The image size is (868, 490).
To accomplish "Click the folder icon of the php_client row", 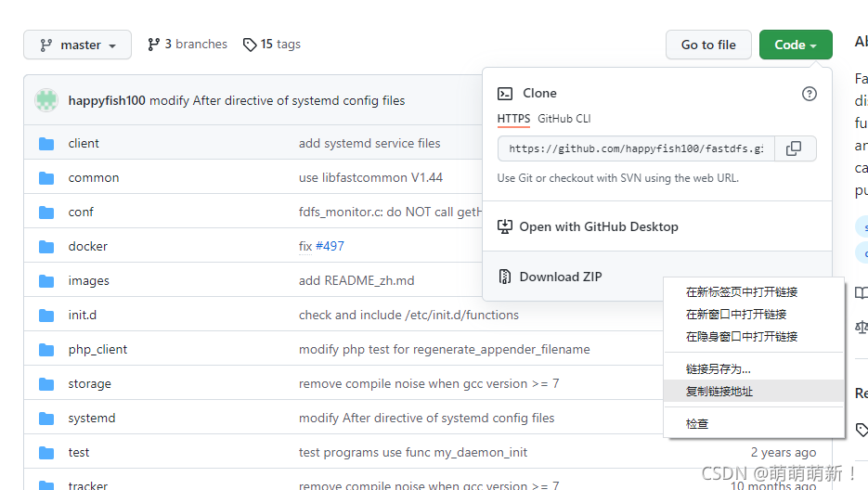I will (46, 350).
